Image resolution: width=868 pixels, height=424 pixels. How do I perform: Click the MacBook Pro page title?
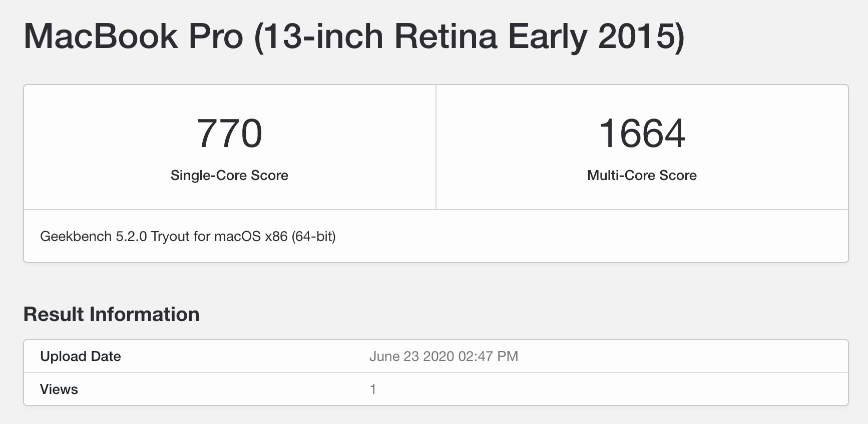click(353, 36)
